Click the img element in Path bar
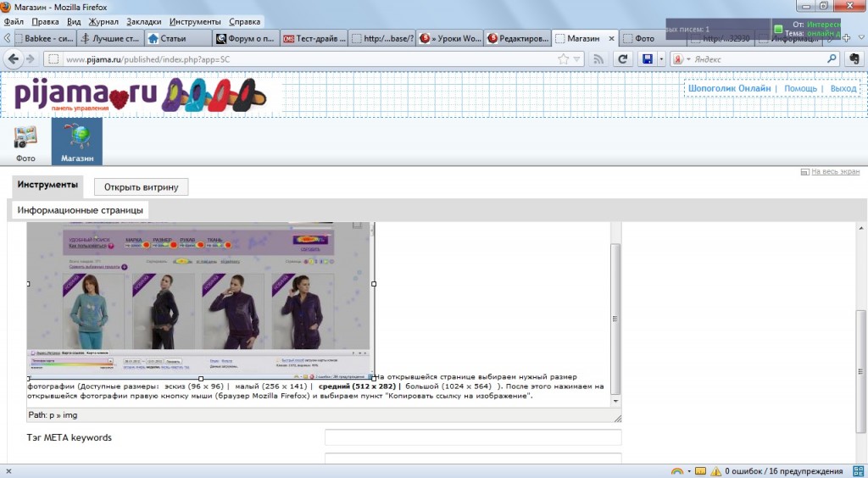 pos(70,415)
